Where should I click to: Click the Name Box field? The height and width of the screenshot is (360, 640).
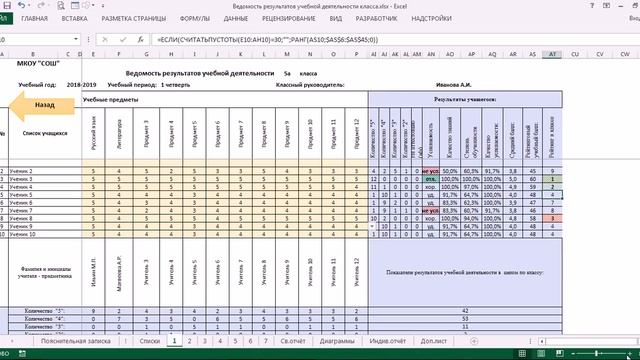(x=36, y=40)
